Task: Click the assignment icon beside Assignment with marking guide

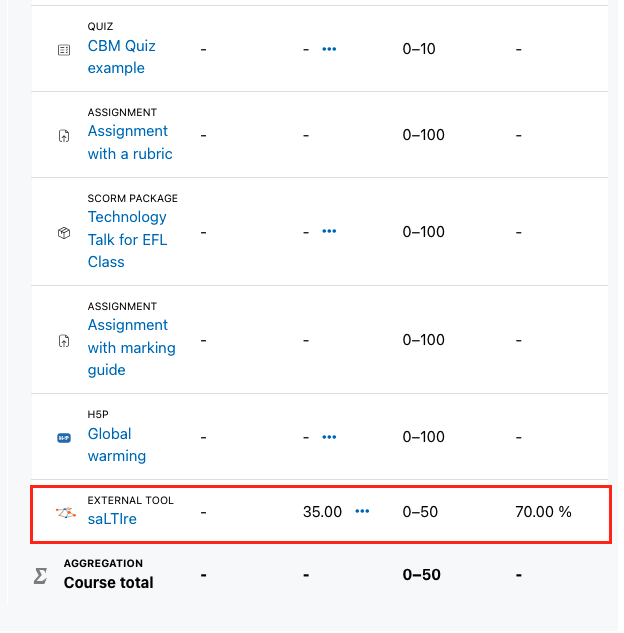Action: tap(64, 341)
